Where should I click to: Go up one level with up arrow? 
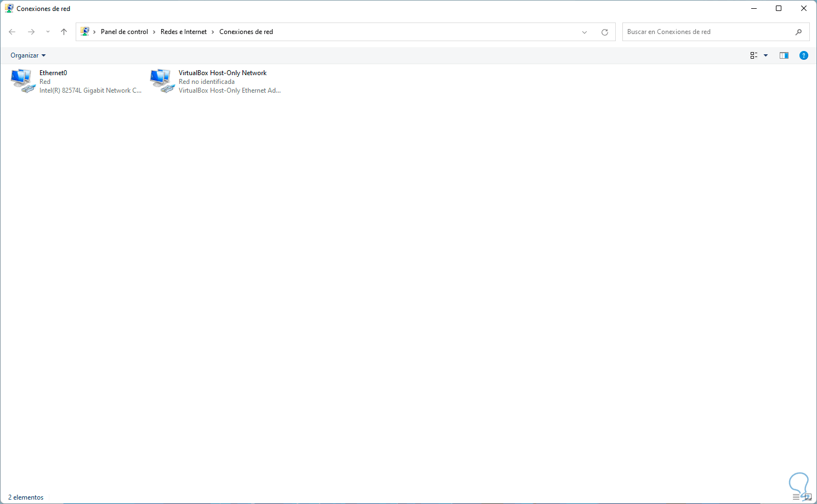[x=64, y=32]
